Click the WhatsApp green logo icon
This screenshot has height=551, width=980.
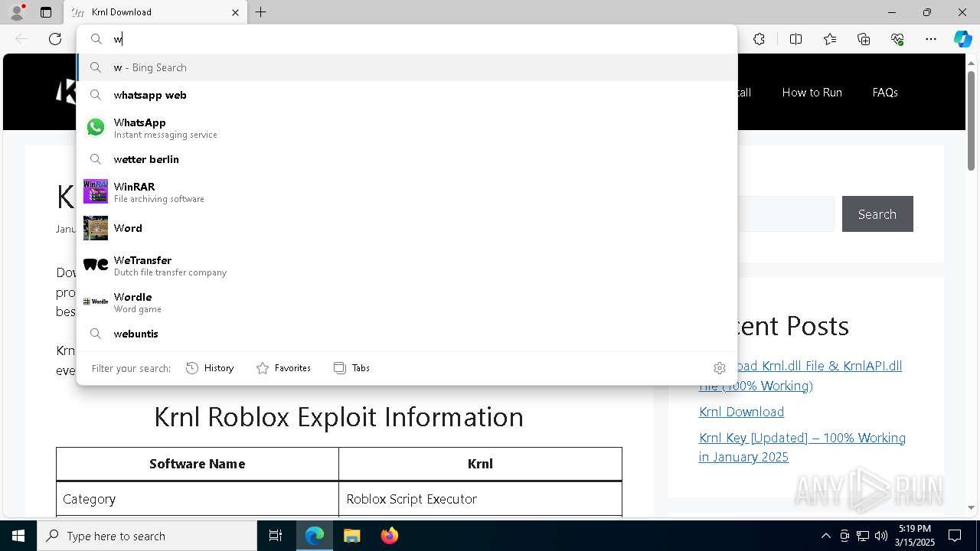pyautogui.click(x=96, y=127)
